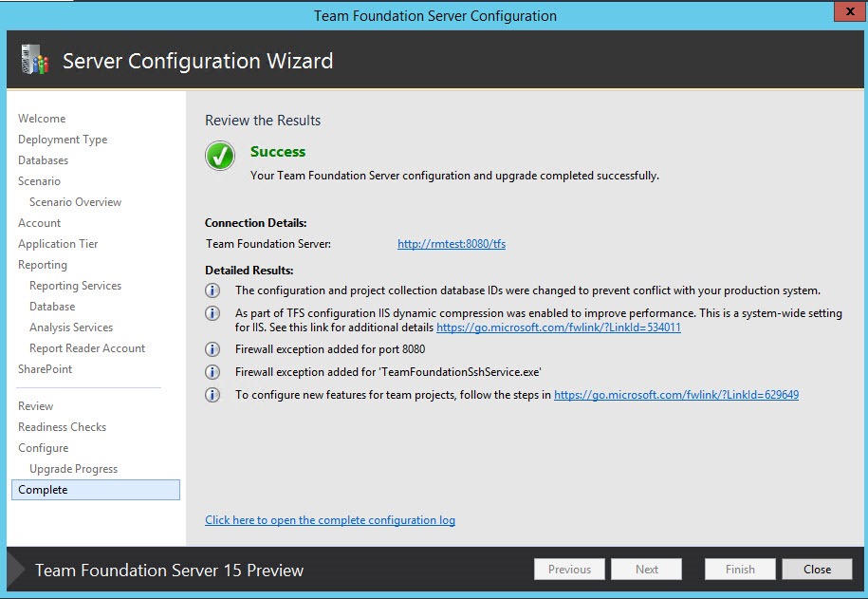Click the Team Foundation Server Configuration title bar
The image size is (868, 599).
[435, 15]
